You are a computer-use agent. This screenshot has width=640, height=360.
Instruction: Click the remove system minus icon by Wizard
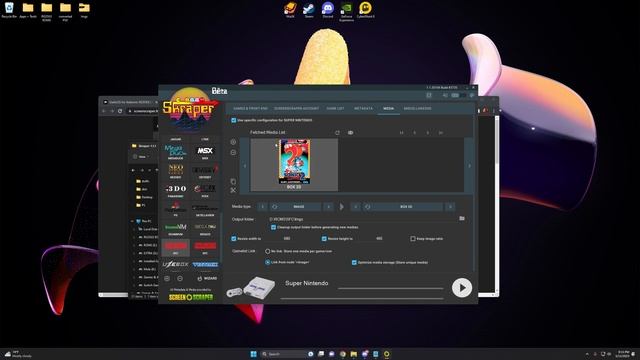click(x=180, y=278)
